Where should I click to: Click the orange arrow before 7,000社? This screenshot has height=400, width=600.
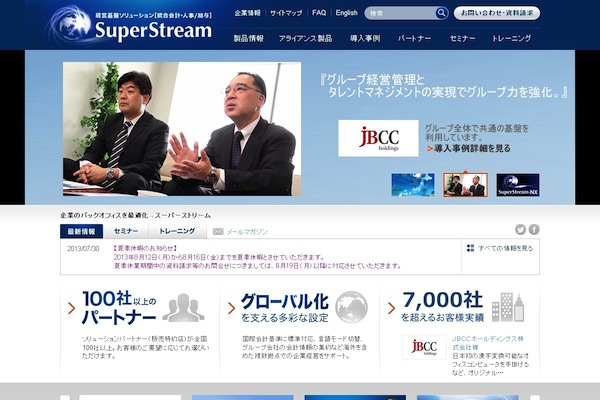pyautogui.click(x=391, y=308)
